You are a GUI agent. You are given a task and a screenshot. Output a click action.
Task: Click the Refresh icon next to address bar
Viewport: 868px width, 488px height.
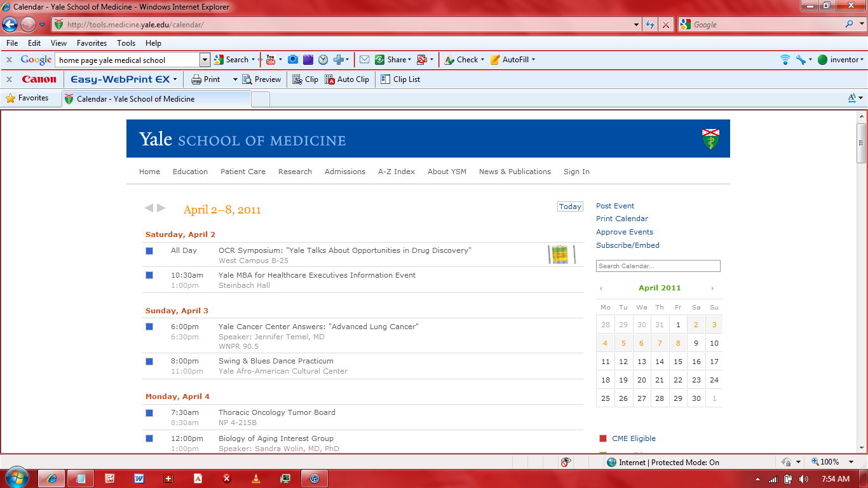click(650, 25)
